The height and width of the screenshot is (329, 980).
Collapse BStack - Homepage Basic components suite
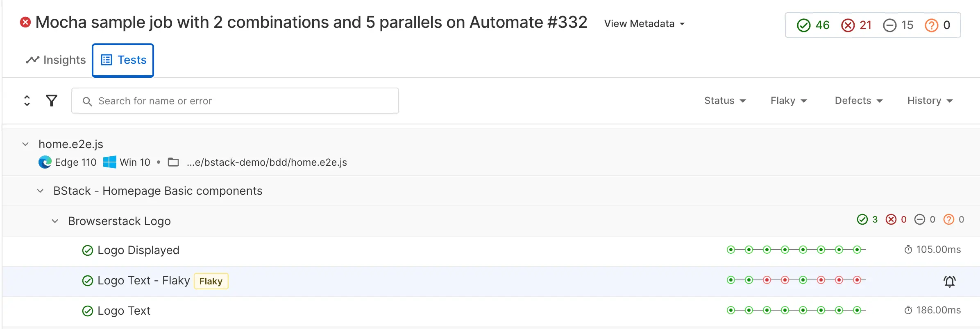click(x=40, y=191)
